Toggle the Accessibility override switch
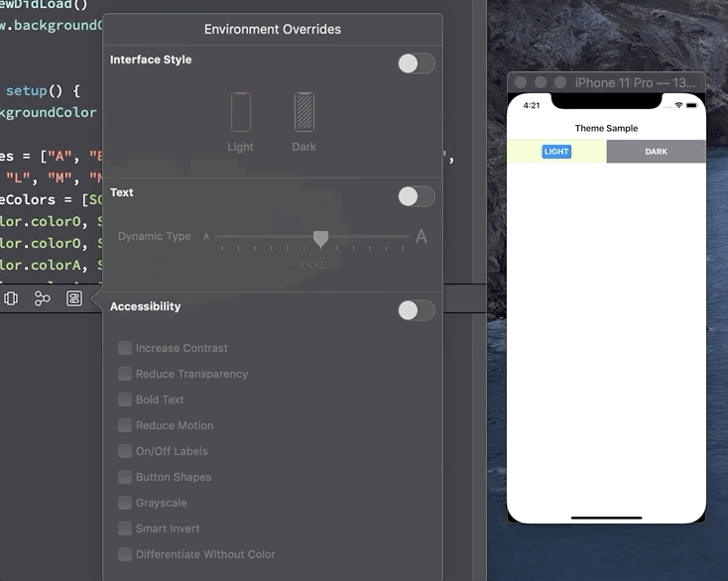 tap(416, 310)
